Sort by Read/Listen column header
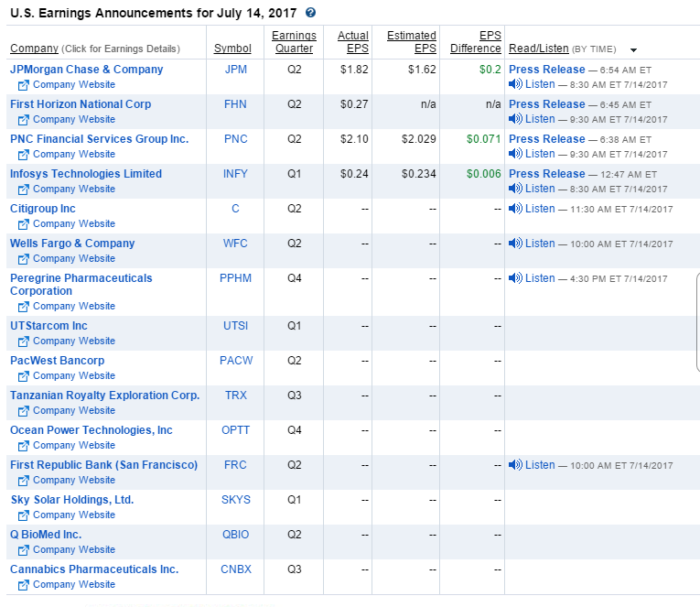The height and width of the screenshot is (607, 700). pos(538,49)
